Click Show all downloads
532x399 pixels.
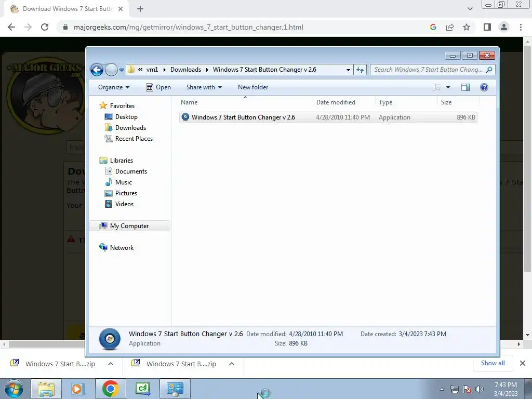pyautogui.click(x=493, y=363)
